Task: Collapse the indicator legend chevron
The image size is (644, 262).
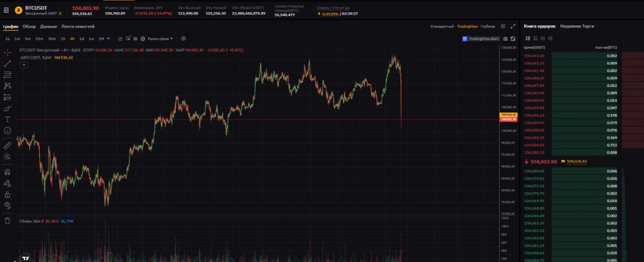Action: click(24, 65)
